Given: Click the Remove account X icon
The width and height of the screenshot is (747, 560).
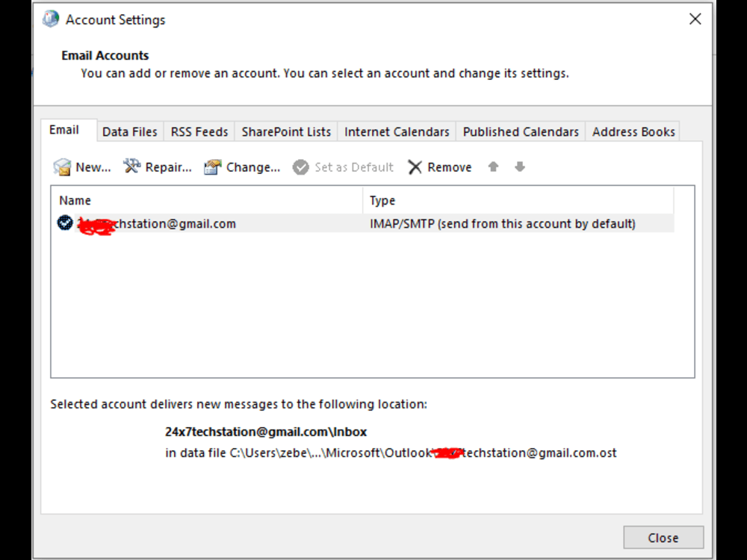Looking at the screenshot, I should coord(415,167).
